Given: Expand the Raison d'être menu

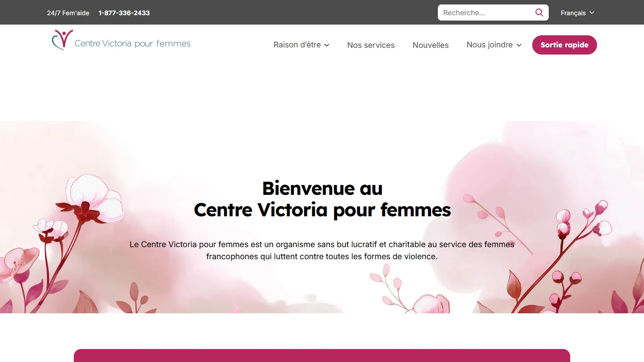Looking at the screenshot, I should tap(301, 45).
